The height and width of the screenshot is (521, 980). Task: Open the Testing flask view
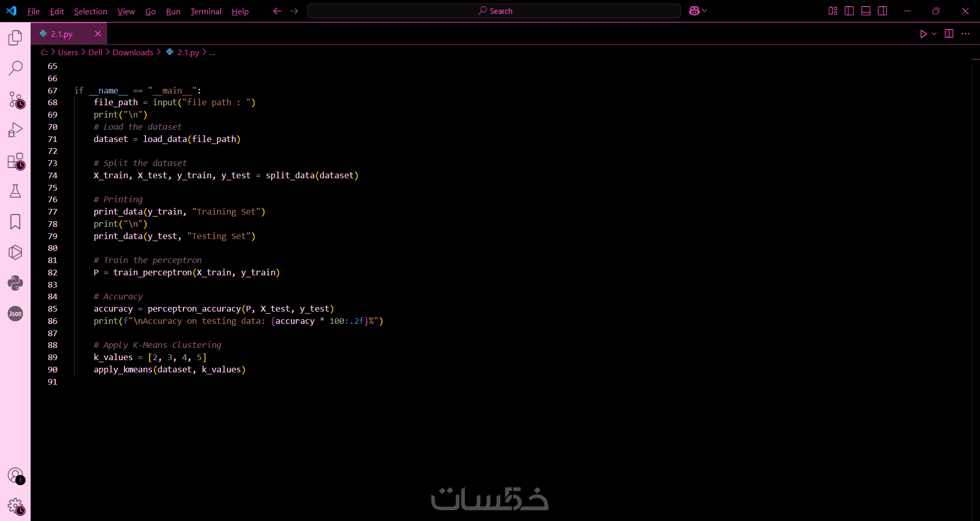click(15, 191)
